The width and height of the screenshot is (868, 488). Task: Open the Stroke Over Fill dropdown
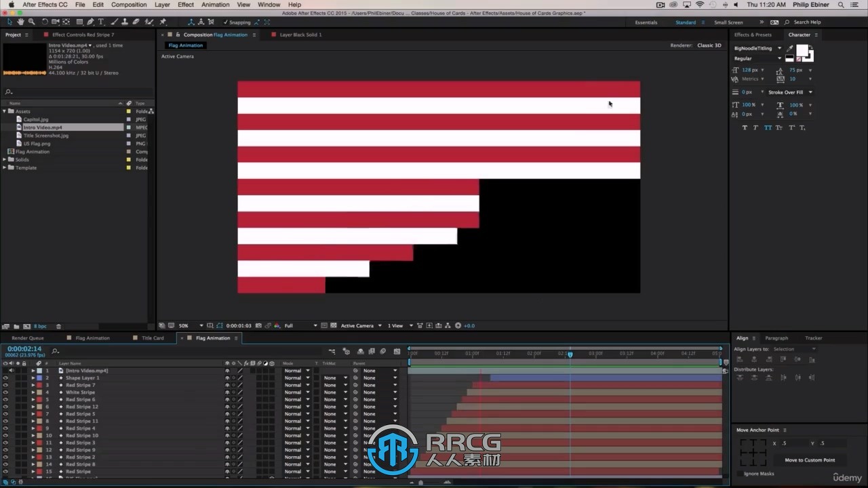(790, 92)
